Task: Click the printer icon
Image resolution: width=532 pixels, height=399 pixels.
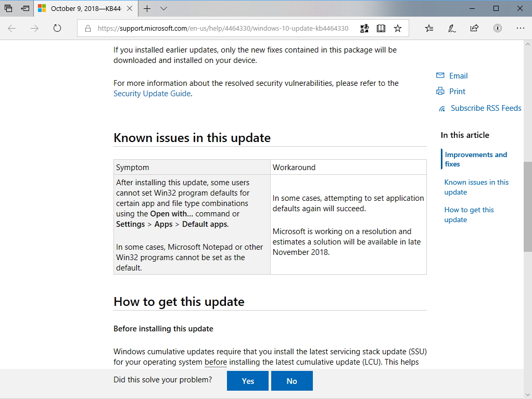Action: (440, 91)
